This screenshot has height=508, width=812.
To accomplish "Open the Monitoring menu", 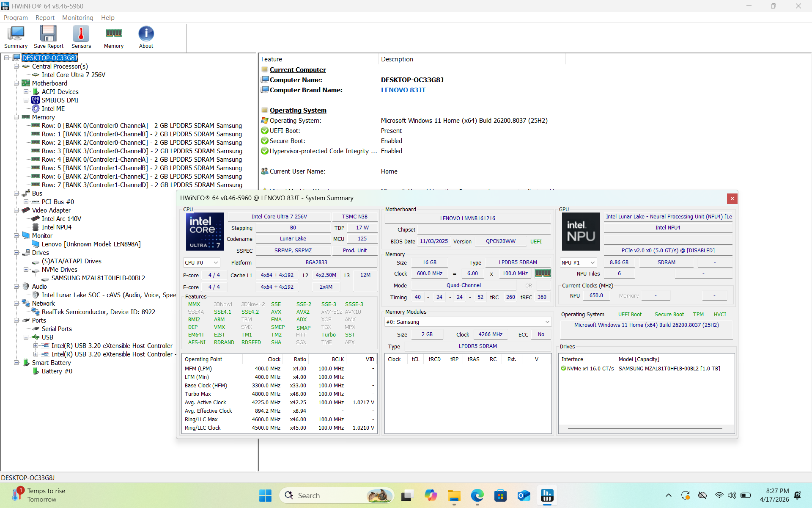I will point(78,18).
